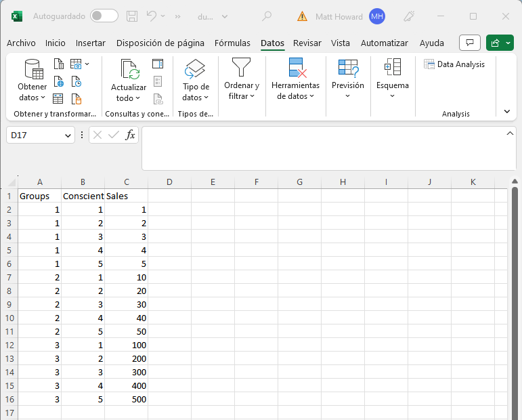The width and height of the screenshot is (522, 420).
Task: Select cell C16 containing 500
Action: pos(126,399)
